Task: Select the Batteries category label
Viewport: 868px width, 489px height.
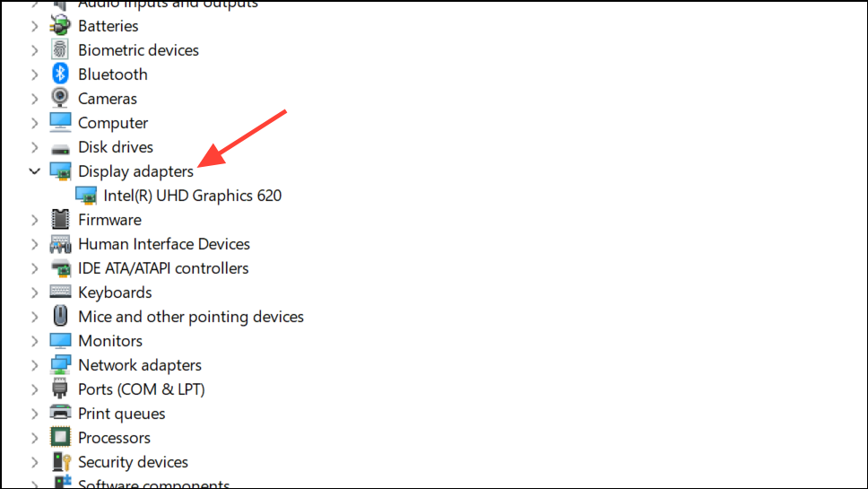Action: (108, 26)
